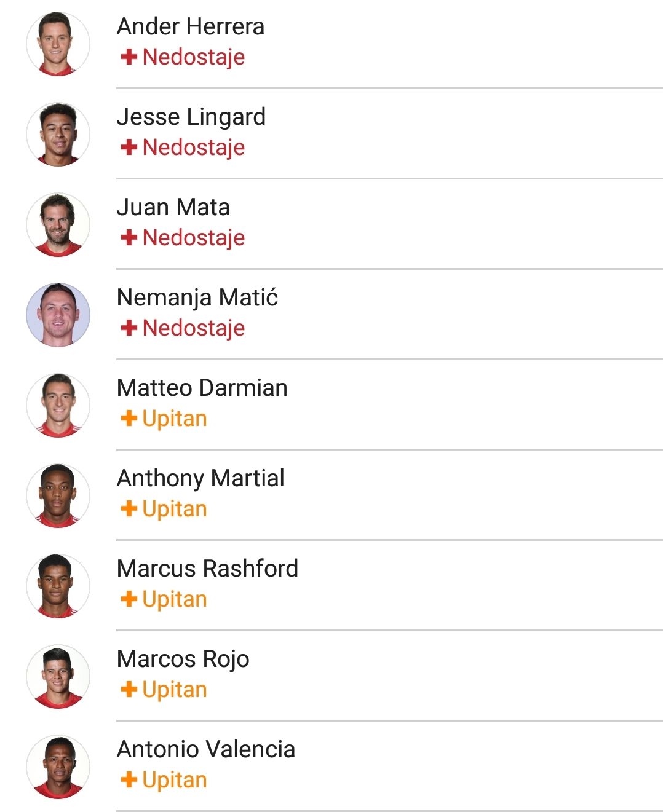Screen dimensions: 663x812
Task: Tap the orange cross icon under Anthony Martial
Action: click(129, 509)
